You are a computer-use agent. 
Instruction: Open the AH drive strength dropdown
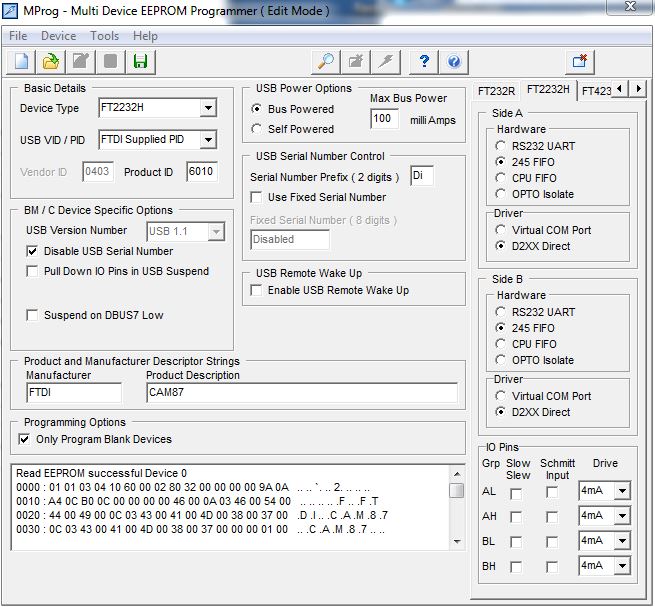click(x=622, y=516)
